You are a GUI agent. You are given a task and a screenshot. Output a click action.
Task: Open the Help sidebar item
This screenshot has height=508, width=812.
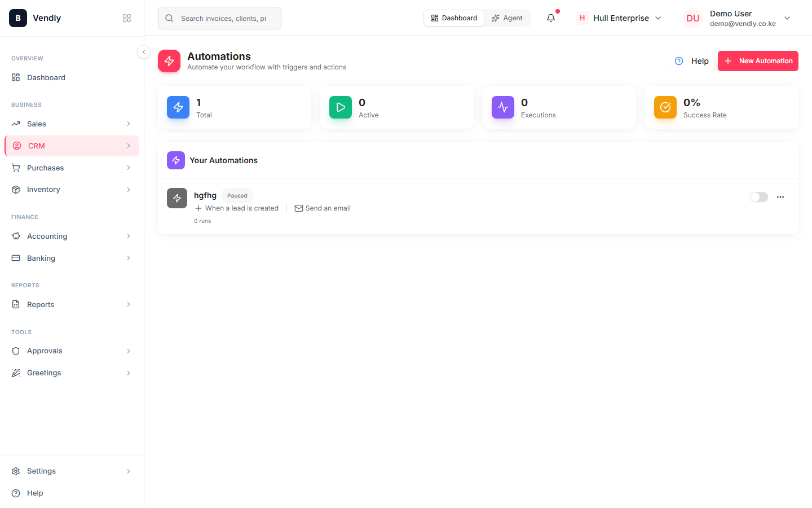72,493
